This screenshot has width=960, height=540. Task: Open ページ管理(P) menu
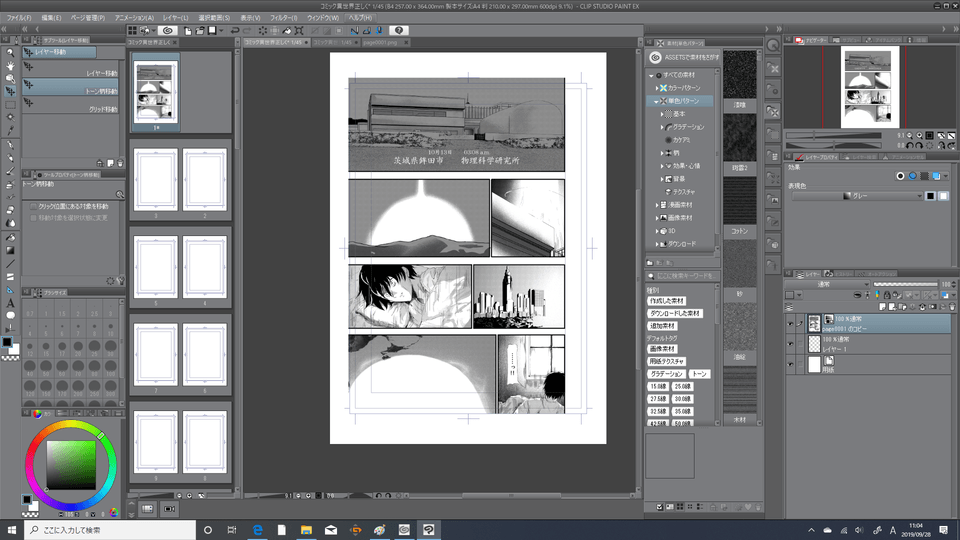(x=88, y=18)
